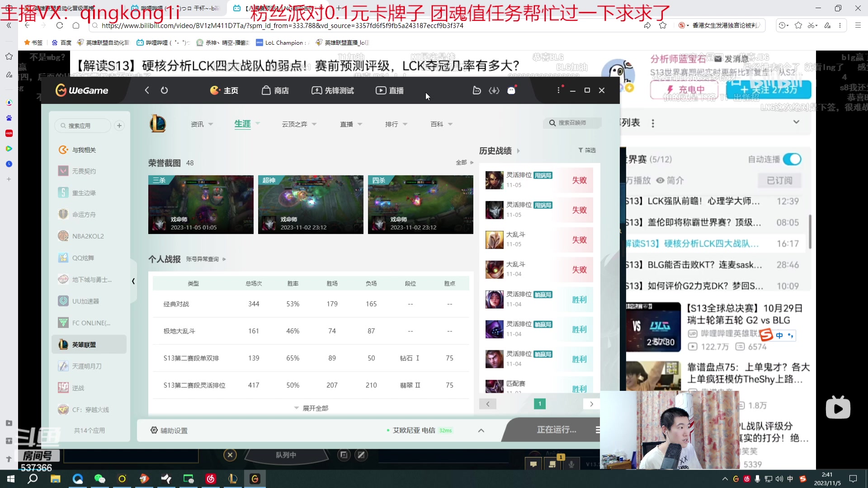Reload the browser page
868x488 pixels.
tap(60, 25)
